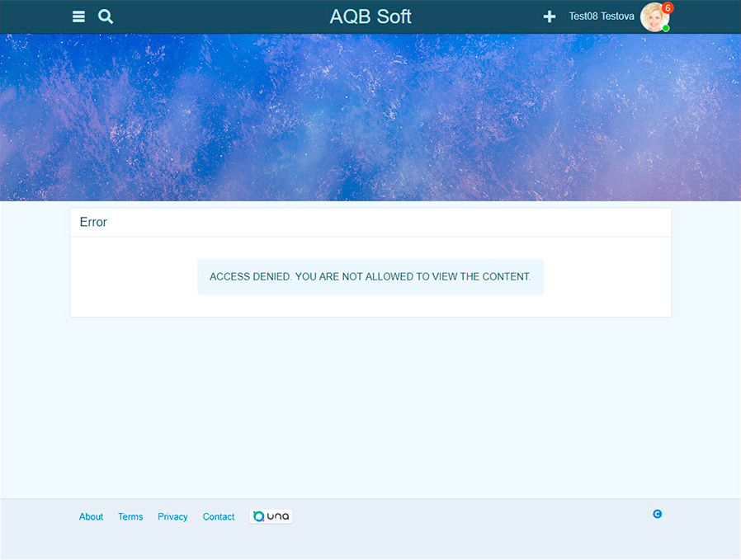
Task: Click the blue cover banner image
Action: point(370,117)
